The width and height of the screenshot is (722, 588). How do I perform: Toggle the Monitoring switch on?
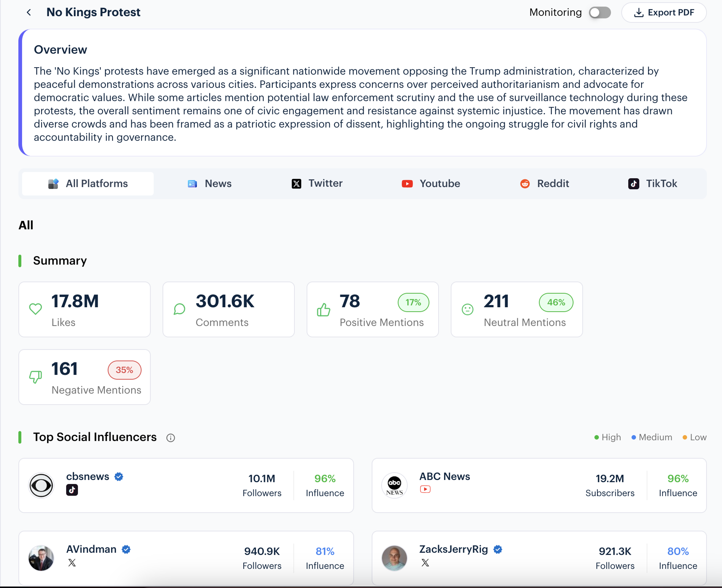tap(600, 12)
